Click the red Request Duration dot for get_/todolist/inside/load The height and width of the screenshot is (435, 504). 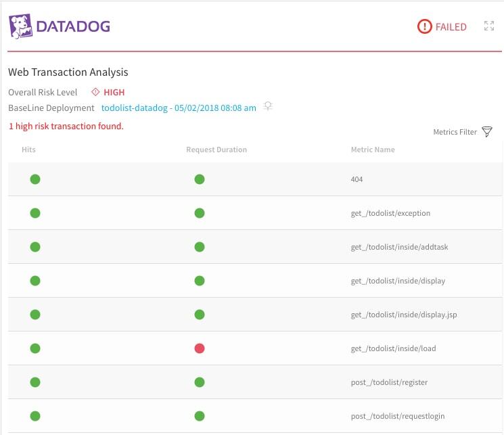[199, 348]
